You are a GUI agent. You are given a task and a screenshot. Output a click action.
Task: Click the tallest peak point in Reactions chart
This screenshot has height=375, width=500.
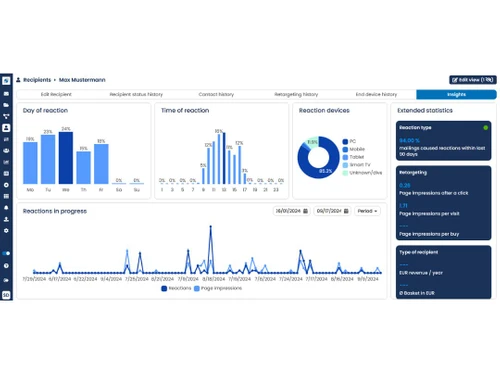point(210,227)
